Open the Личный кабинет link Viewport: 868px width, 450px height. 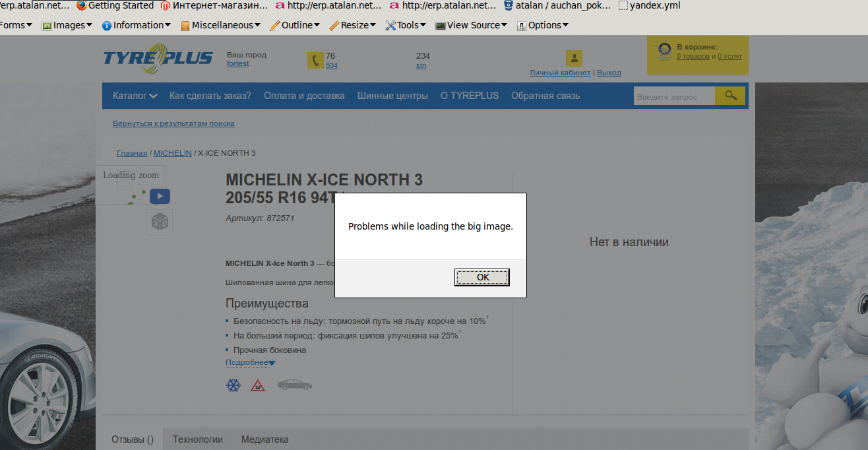560,73
